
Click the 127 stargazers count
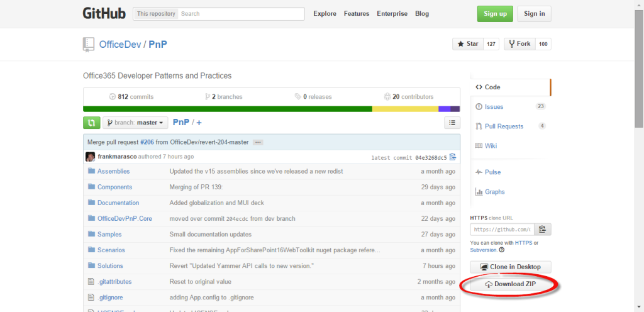coord(491,44)
